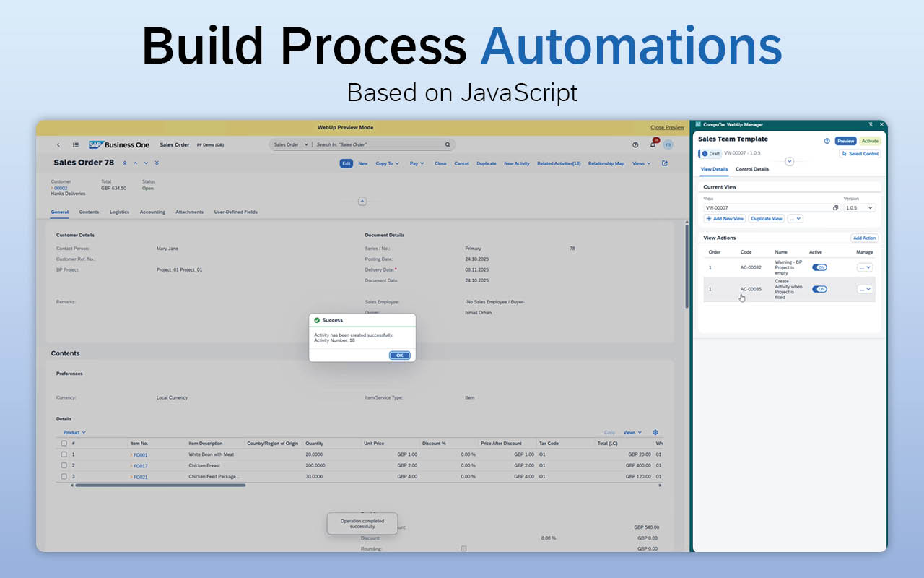Toggle off the AC-00032 active switch

click(x=819, y=267)
